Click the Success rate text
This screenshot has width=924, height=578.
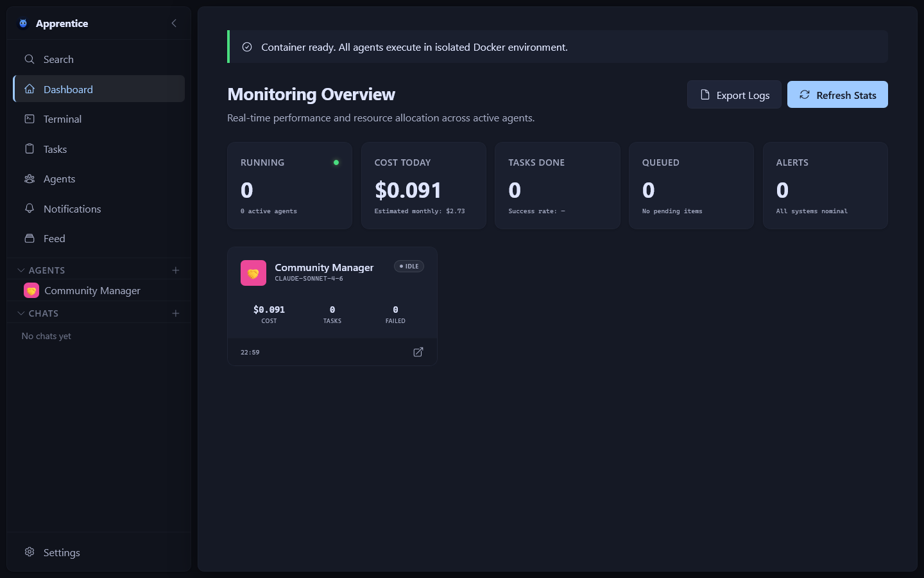click(x=536, y=211)
